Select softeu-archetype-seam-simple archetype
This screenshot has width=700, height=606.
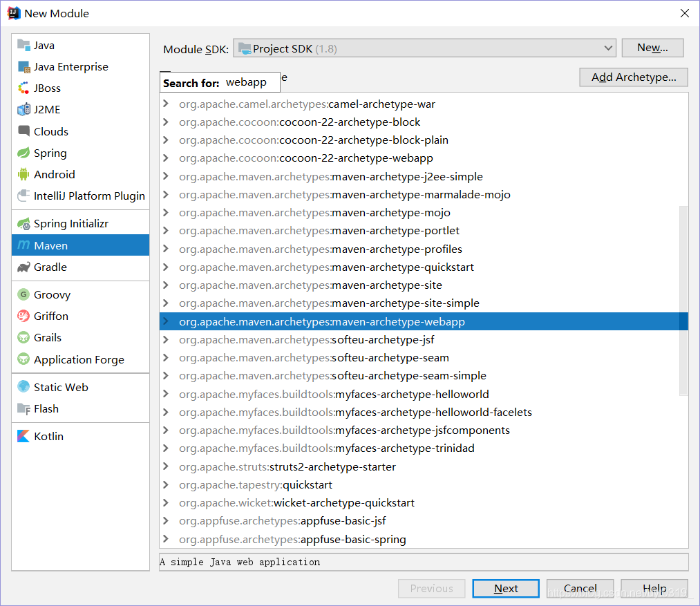click(332, 376)
